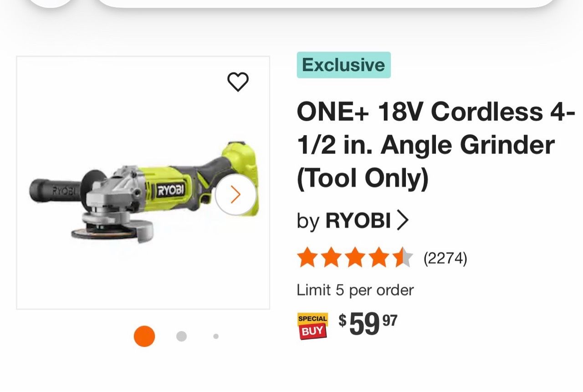
Task: Tap the partial round button at top left
Action: click(x=51, y=2)
